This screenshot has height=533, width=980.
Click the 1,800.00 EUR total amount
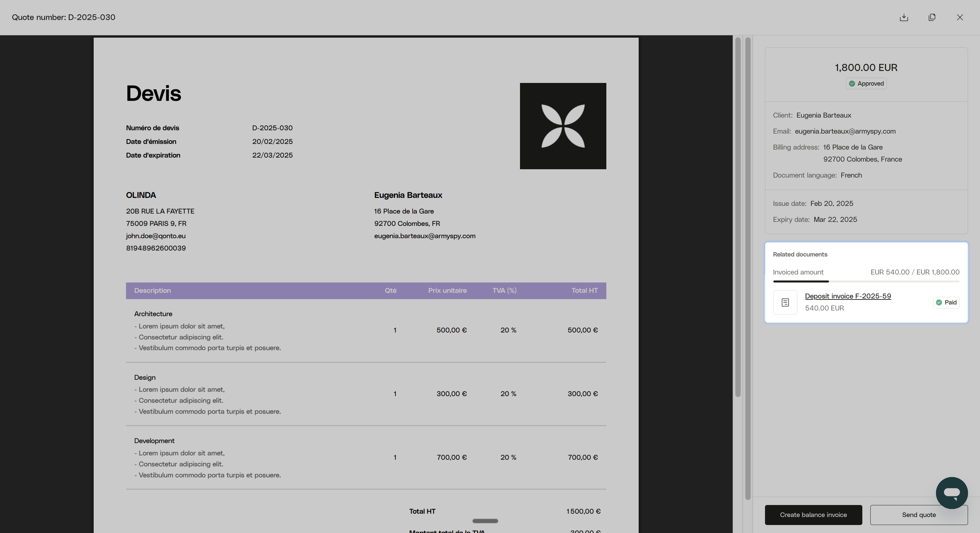(x=866, y=68)
